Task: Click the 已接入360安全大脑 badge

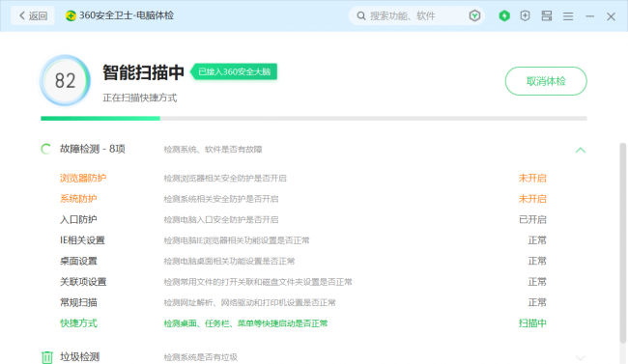Action: [x=235, y=71]
